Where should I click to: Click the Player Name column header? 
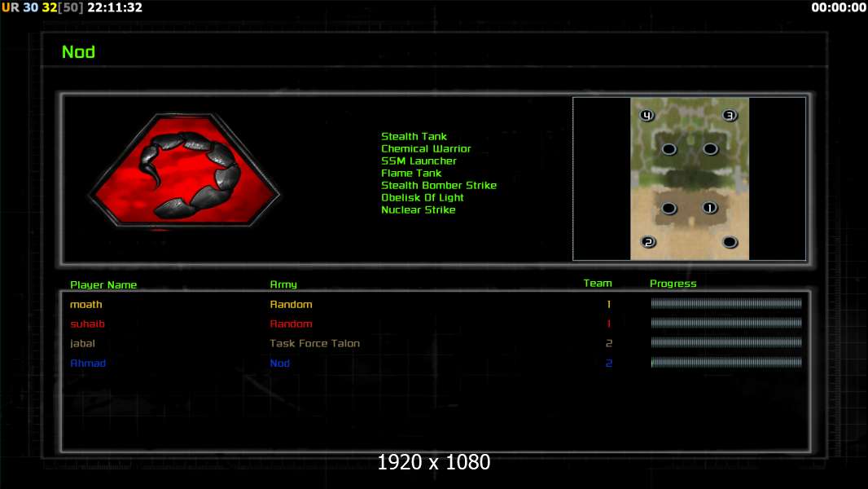(x=103, y=284)
